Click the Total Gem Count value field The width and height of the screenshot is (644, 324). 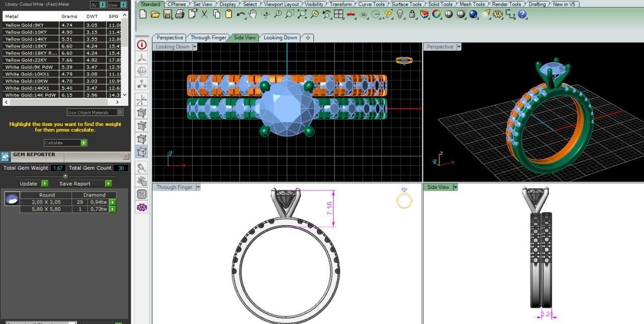[121, 168]
